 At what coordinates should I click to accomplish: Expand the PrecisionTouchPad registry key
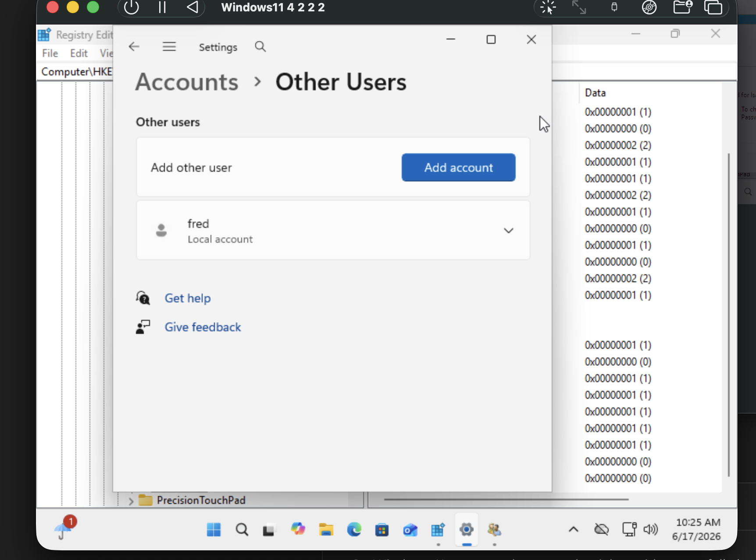(x=131, y=501)
